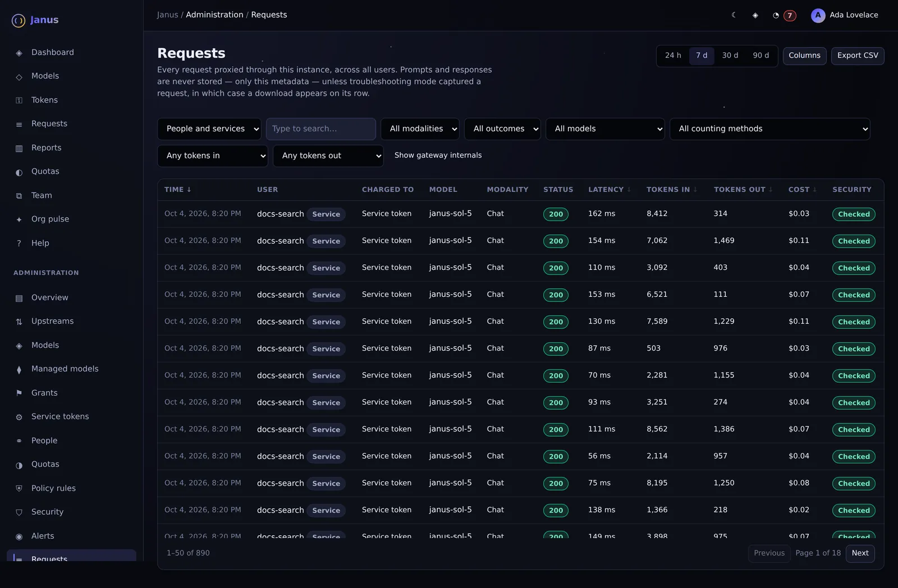The width and height of the screenshot is (898, 588).
Task: Click the Policy rules shield icon
Action: [19, 489]
